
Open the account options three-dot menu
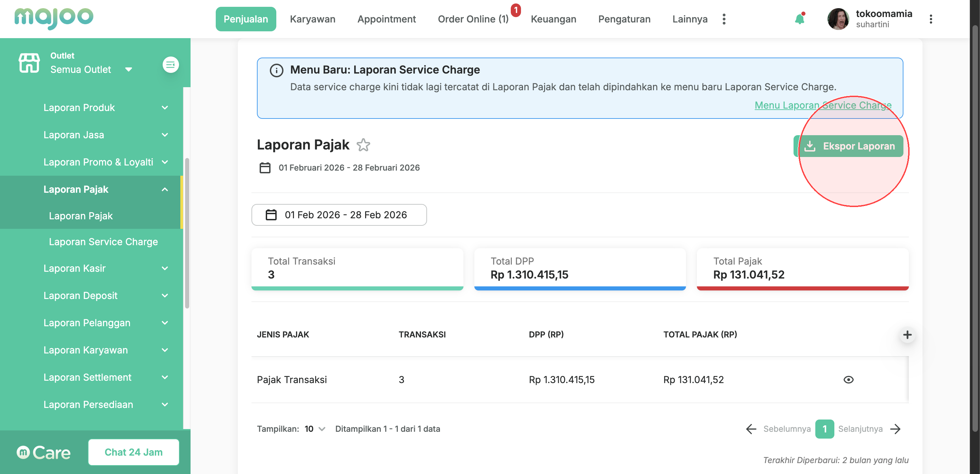pos(931,19)
